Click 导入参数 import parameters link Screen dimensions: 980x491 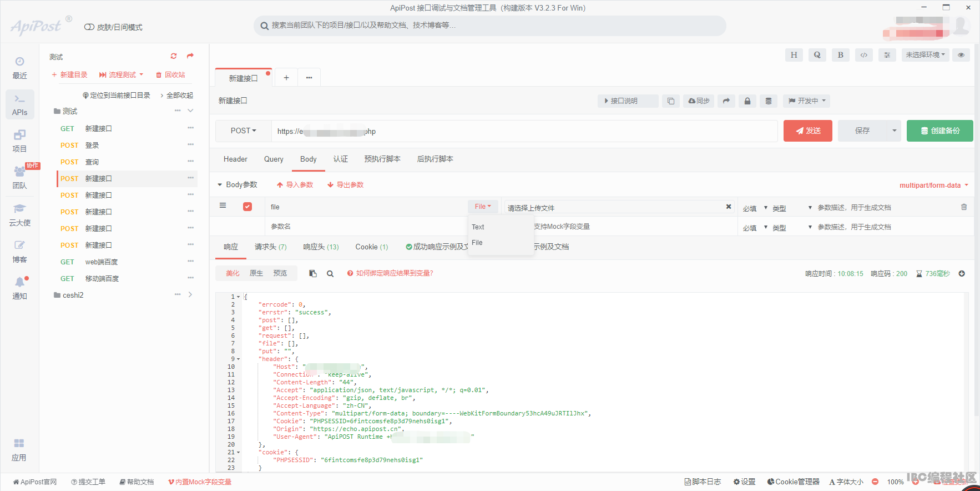[295, 185]
